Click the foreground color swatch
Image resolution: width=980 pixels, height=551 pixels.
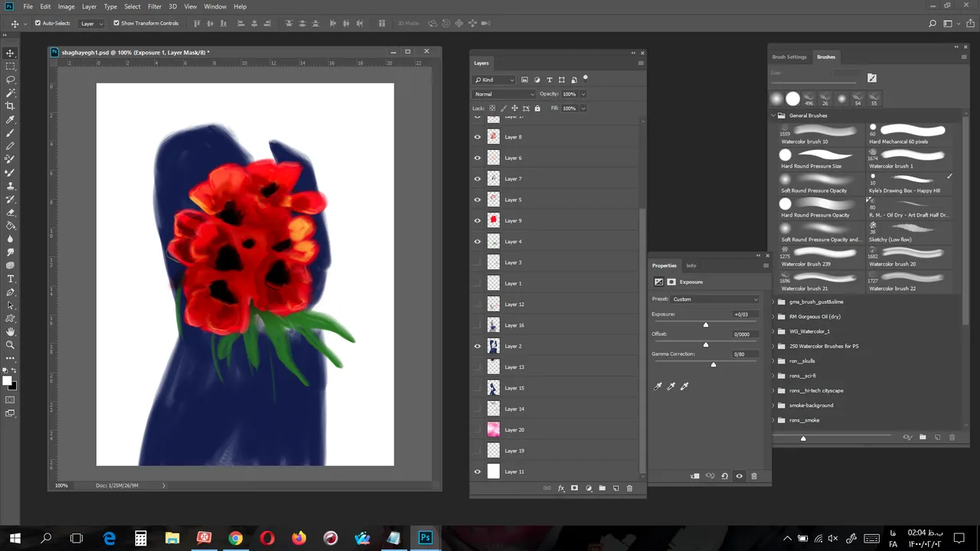[x=7, y=380]
